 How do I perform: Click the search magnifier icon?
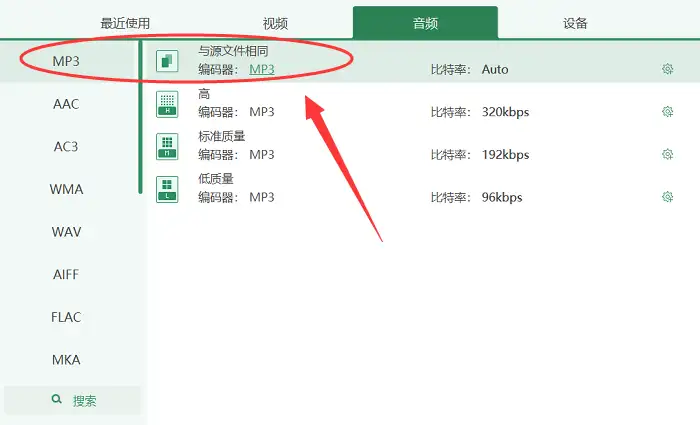tap(56, 399)
